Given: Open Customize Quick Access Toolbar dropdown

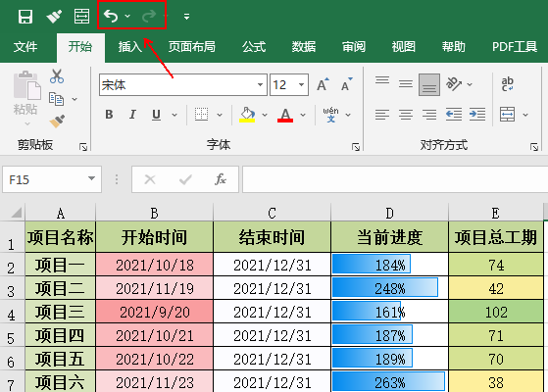Looking at the screenshot, I should (x=186, y=17).
